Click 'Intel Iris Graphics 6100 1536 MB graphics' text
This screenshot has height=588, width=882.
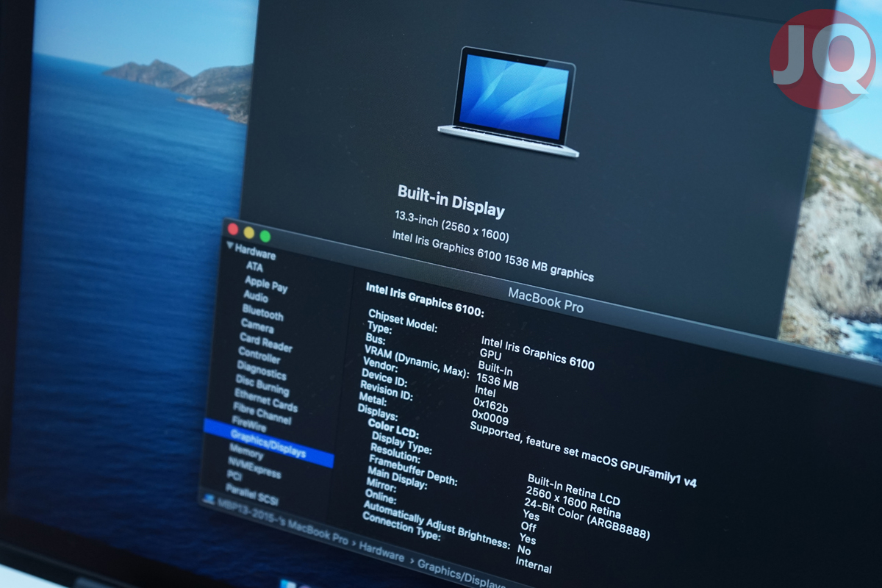pos(492,256)
